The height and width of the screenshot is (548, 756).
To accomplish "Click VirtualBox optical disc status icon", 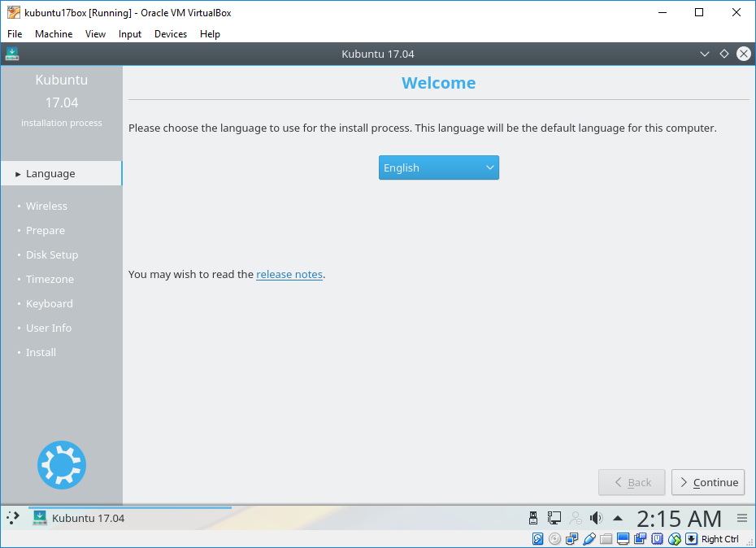I will pyautogui.click(x=555, y=539).
